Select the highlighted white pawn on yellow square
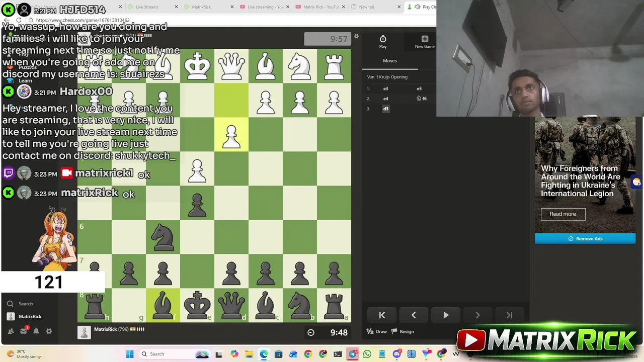The image size is (644, 362). coord(231,137)
